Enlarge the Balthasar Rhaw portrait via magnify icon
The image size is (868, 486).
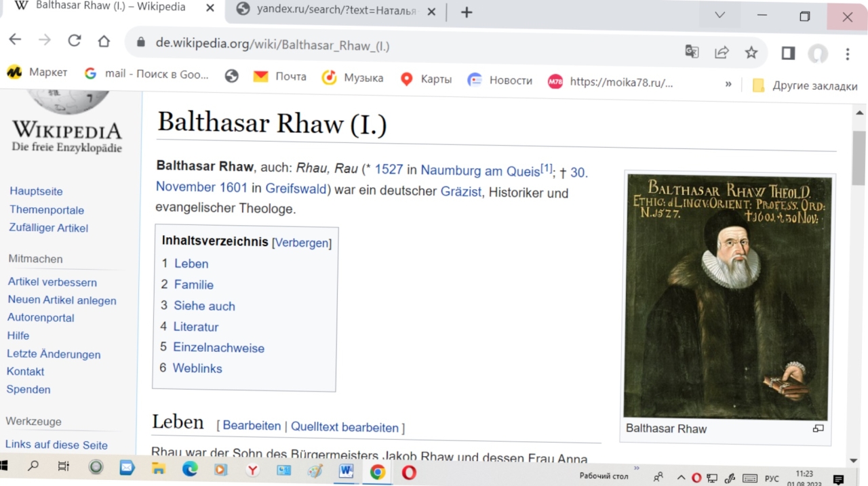pos(818,428)
